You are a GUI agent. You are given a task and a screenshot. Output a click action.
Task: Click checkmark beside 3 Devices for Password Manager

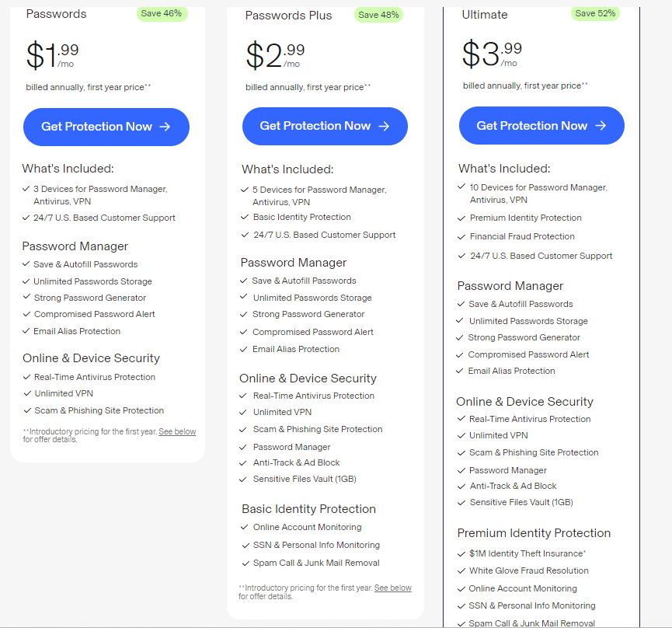point(26,189)
